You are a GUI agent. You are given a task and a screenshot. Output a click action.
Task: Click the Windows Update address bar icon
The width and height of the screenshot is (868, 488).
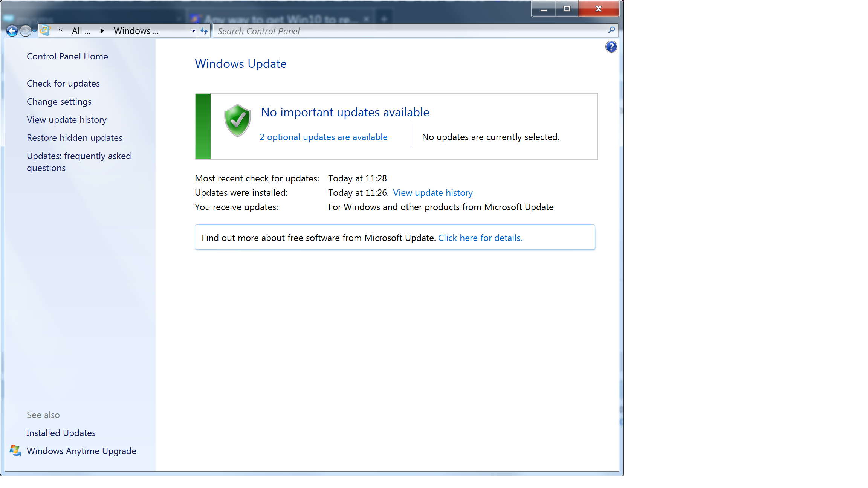[x=45, y=30]
